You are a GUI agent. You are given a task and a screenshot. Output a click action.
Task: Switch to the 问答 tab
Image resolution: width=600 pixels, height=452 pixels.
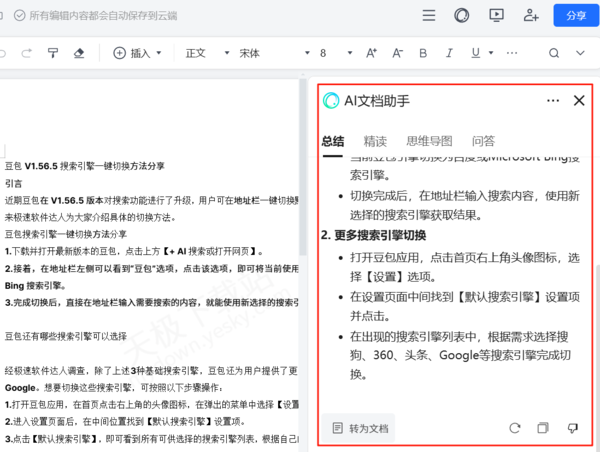pos(483,141)
